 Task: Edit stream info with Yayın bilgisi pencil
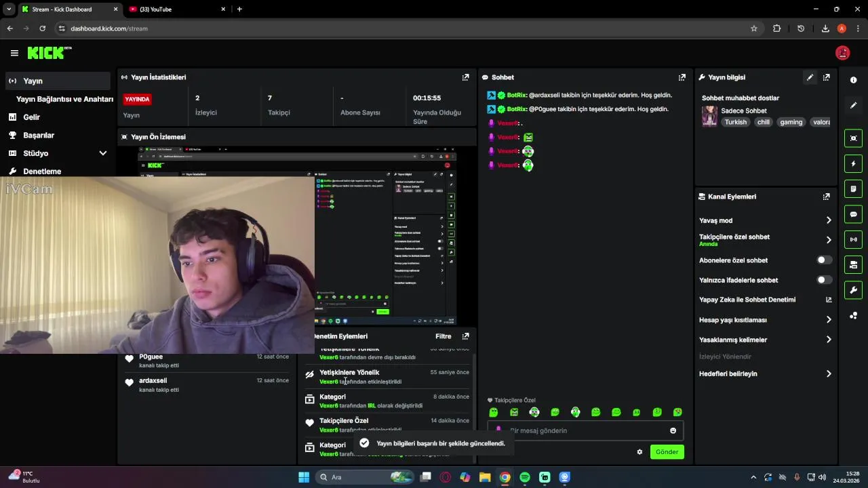(x=810, y=77)
